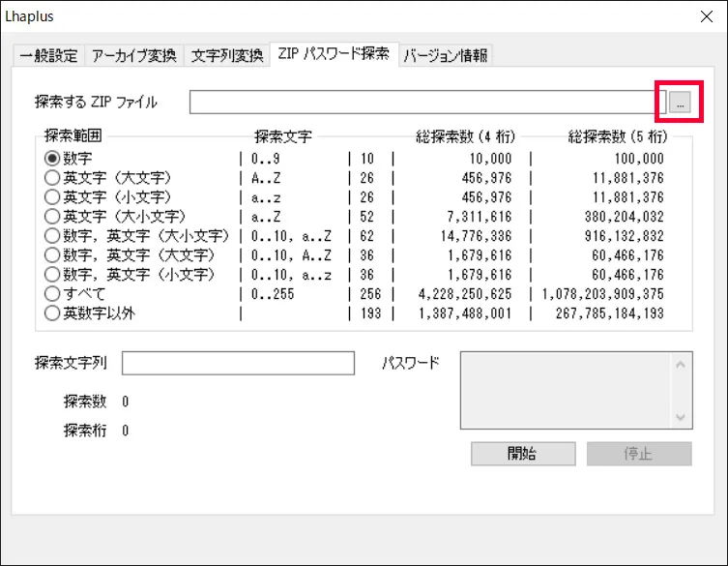Open the ZIP file browse button

point(681,102)
